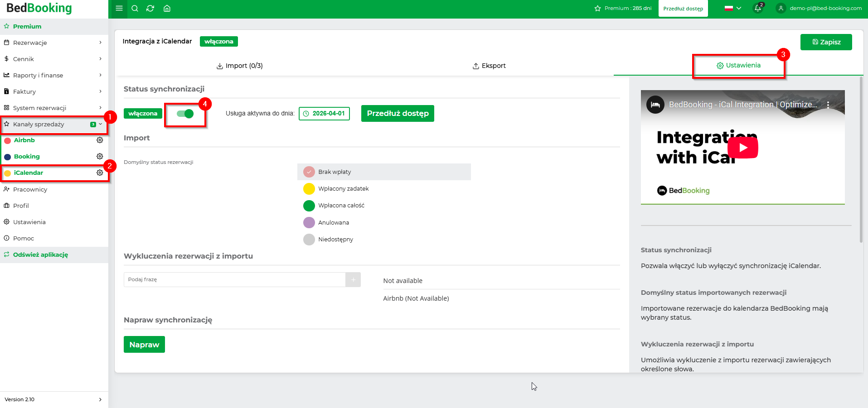Open Booking channel
This screenshot has height=408, width=868.
pyautogui.click(x=27, y=157)
